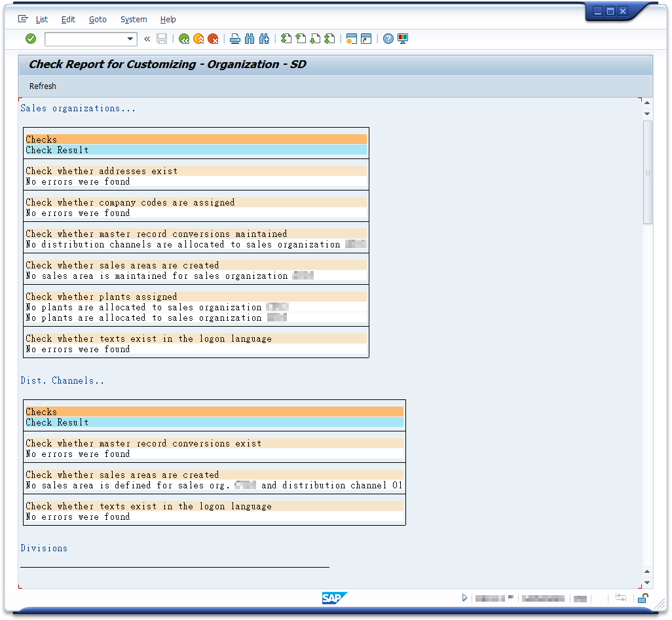Open the window menu icon beside List
The width and height of the screenshot is (672, 620).
(x=23, y=19)
